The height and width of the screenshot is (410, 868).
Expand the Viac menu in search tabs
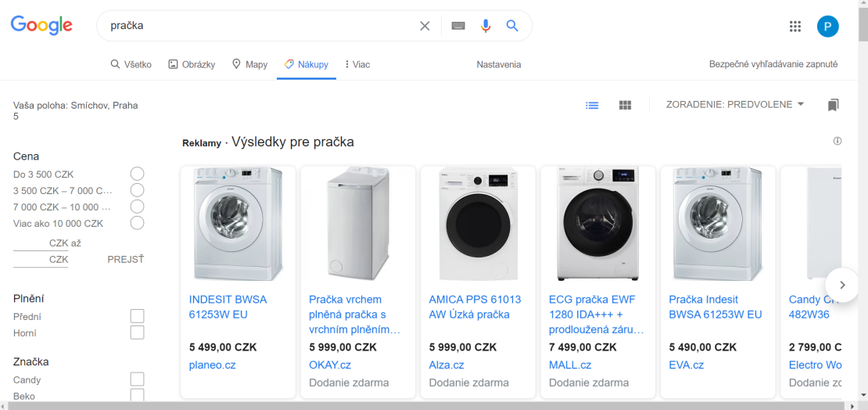[x=357, y=64]
